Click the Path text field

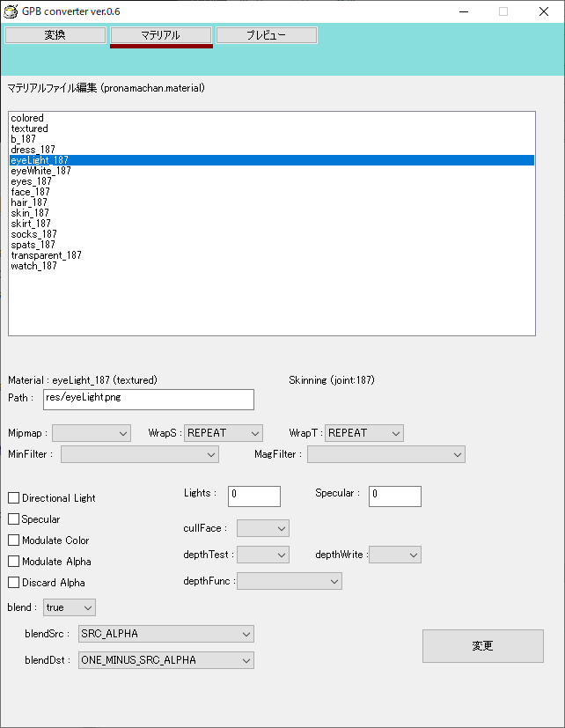148,400
